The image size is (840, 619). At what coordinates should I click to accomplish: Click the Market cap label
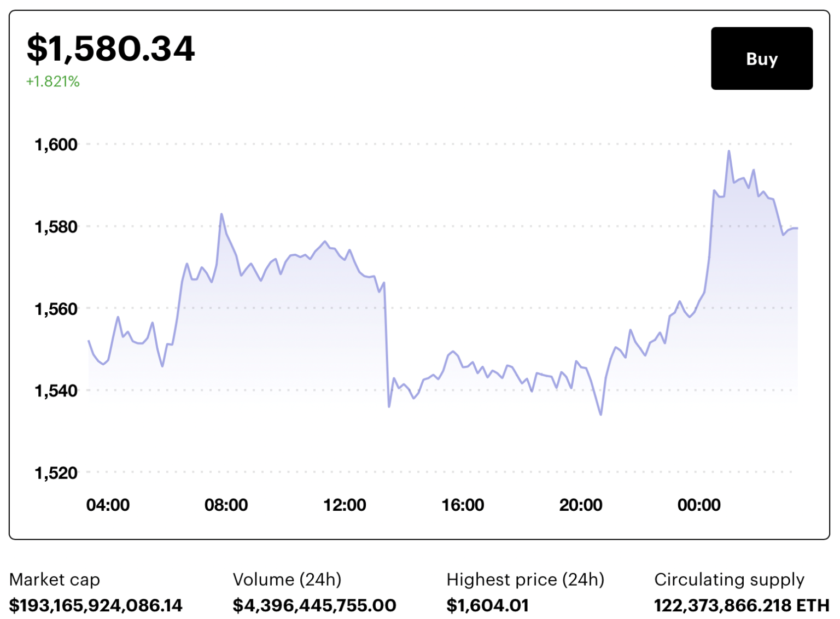(55, 579)
